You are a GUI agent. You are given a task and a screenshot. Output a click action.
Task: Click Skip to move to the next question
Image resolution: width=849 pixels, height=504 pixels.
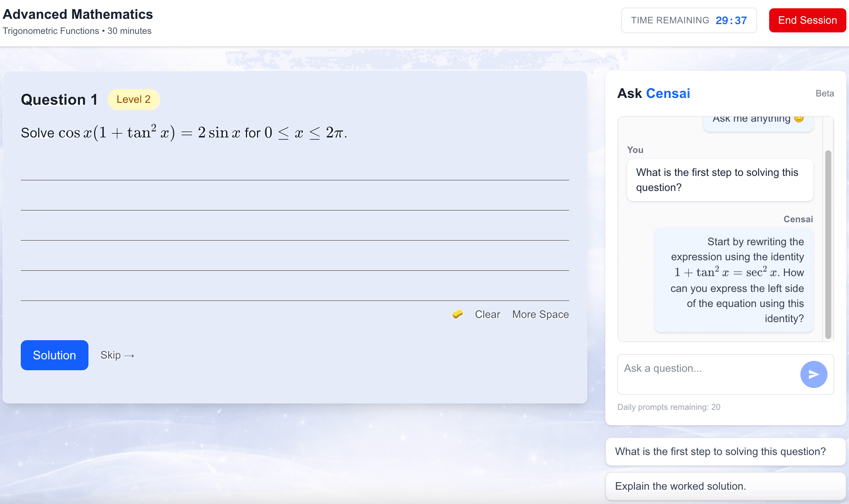point(118,355)
